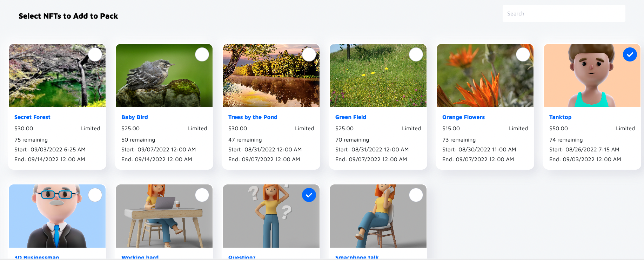Image resolution: width=644 pixels, height=261 pixels.
Task: Open the Baby Bird title link
Action: coord(135,117)
